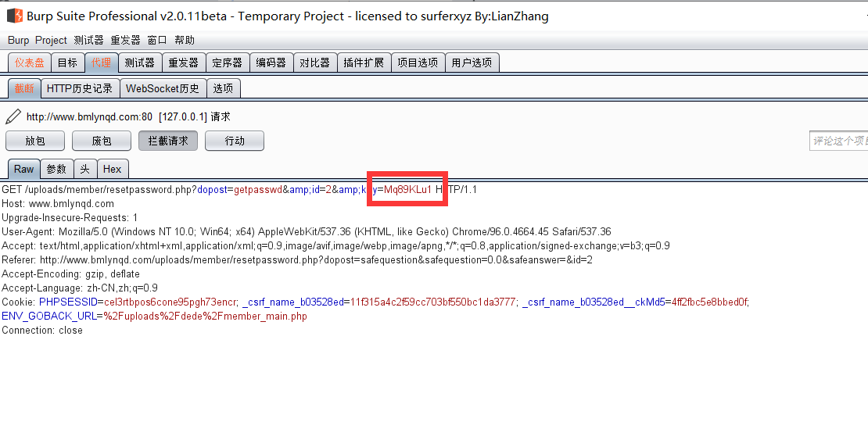Click the Accept-Language: zh-CN line
The height and width of the screenshot is (422, 868).
pos(80,288)
